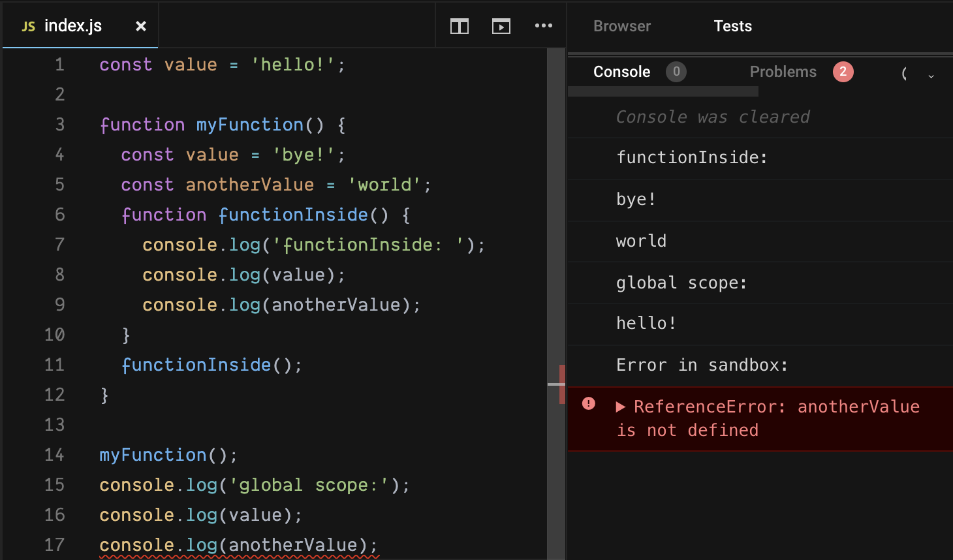Click the red Problems badge showing 2
953x560 pixels.
click(x=843, y=72)
